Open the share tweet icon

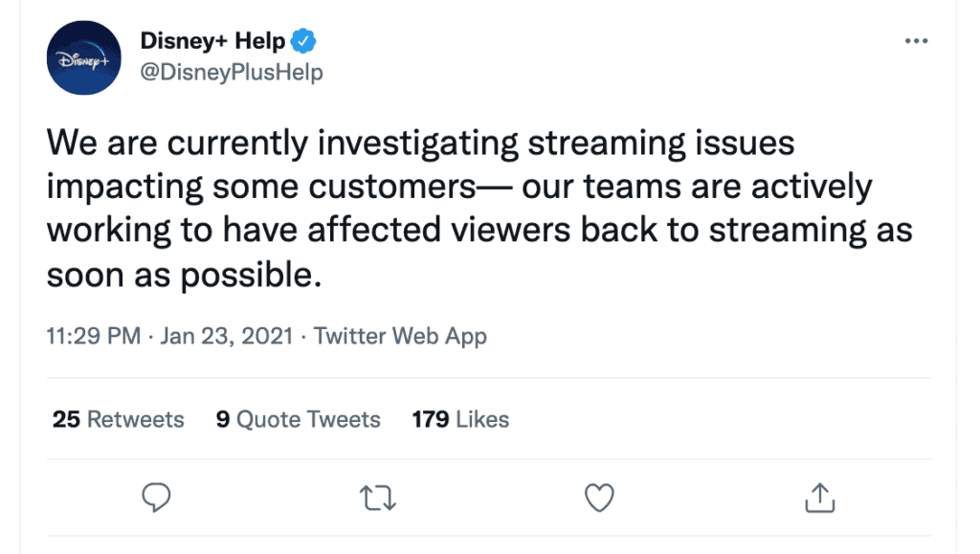click(x=820, y=498)
